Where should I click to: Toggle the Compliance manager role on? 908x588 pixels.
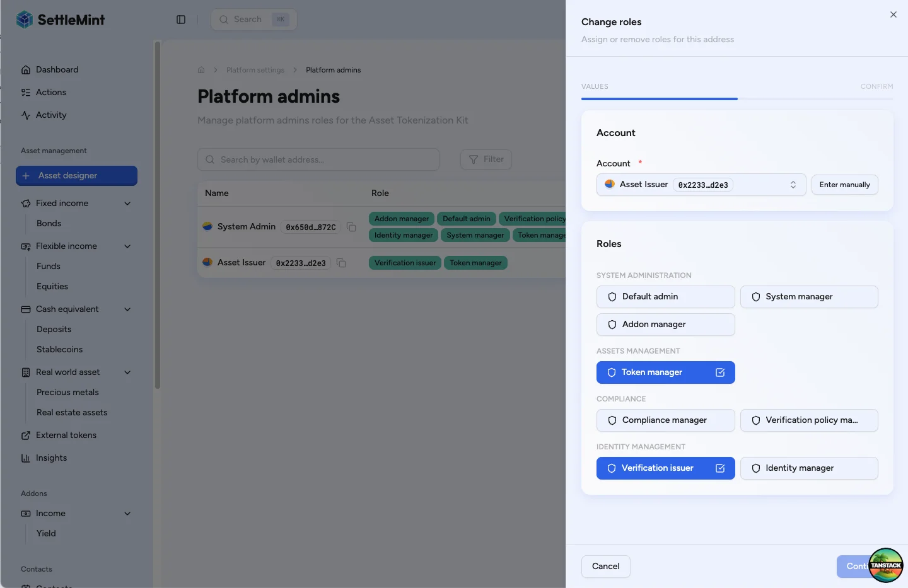point(665,420)
